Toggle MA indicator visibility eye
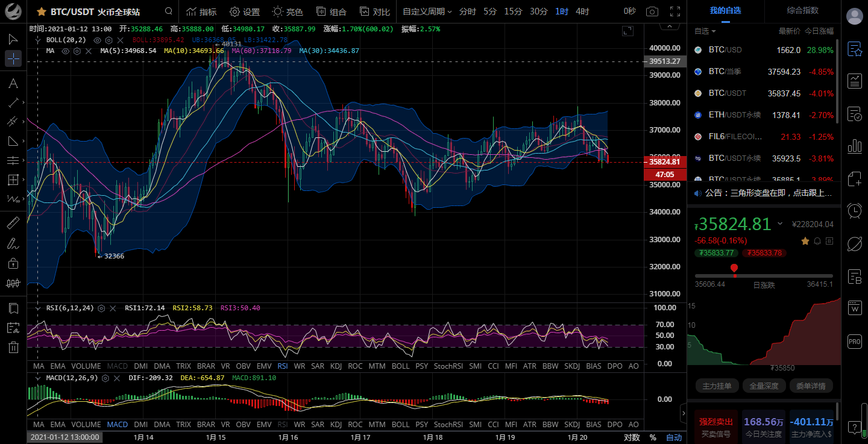 (66, 51)
